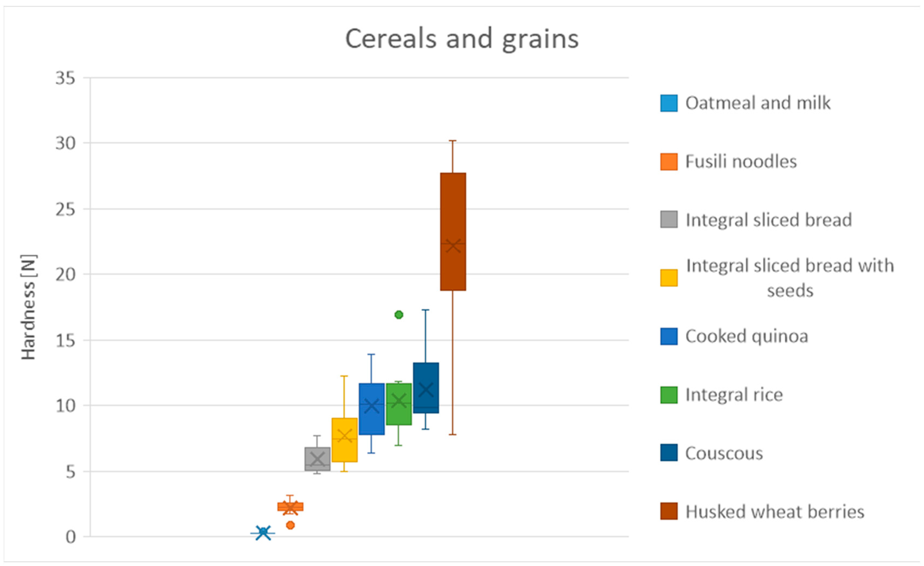Click the tall brown wheat berries box
The width and height of the screenshot is (924, 566).
coord(453,210)
